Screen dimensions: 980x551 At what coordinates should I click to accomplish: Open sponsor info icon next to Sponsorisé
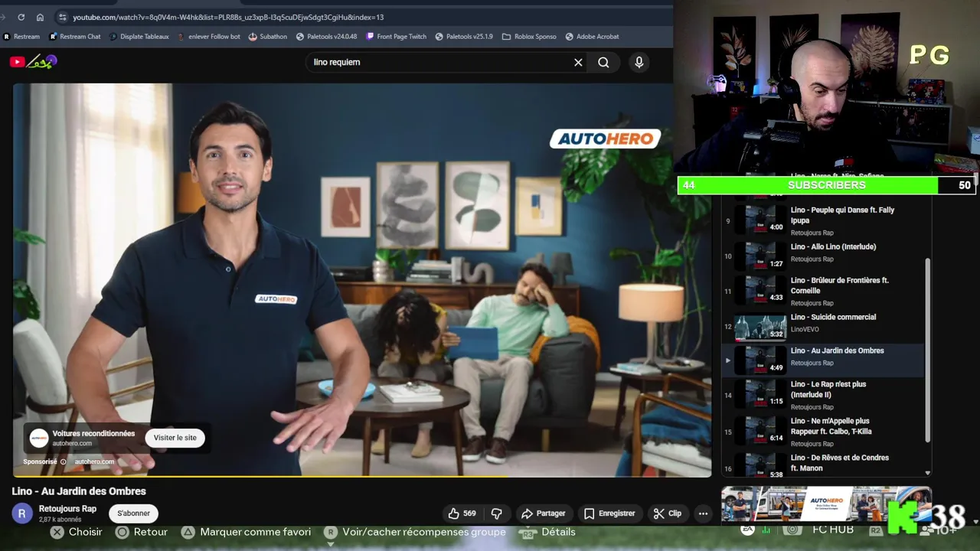(x=64, y=461)
